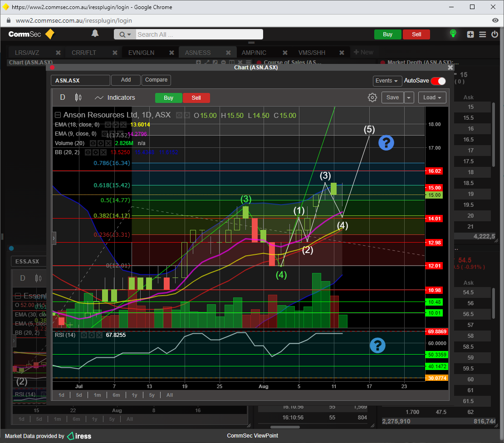Switch to the EVN/GLN tab
This screenshot has width=504, height=443.
[141, 53]
